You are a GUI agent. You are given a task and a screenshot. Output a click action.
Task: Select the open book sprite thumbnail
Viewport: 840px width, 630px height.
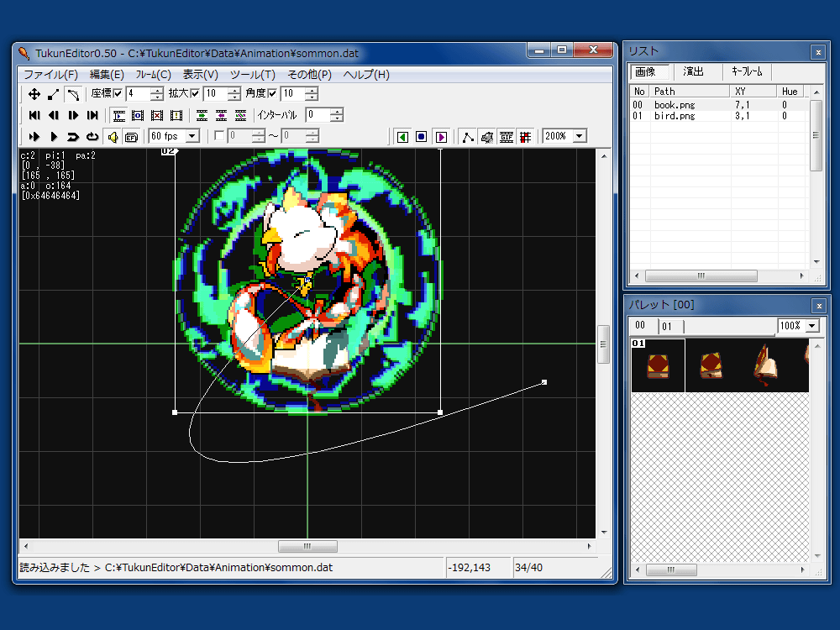pos(765,365)
